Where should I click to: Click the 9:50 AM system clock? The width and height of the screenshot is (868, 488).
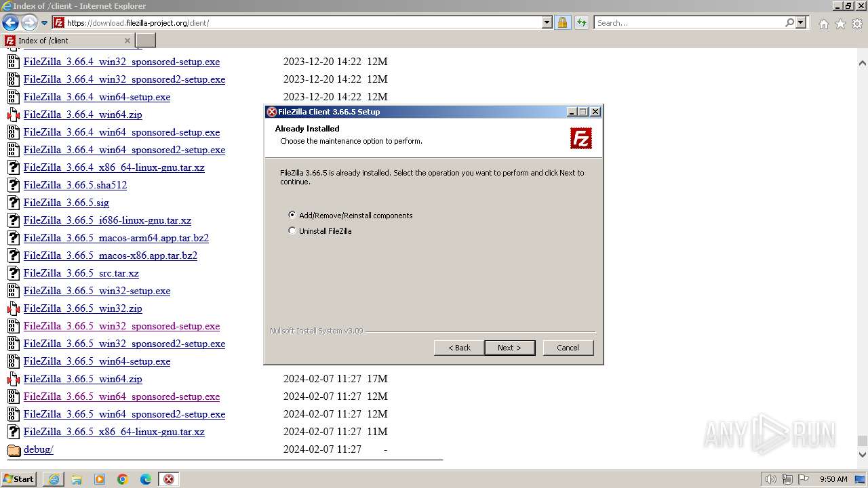[x=833, y=479]
